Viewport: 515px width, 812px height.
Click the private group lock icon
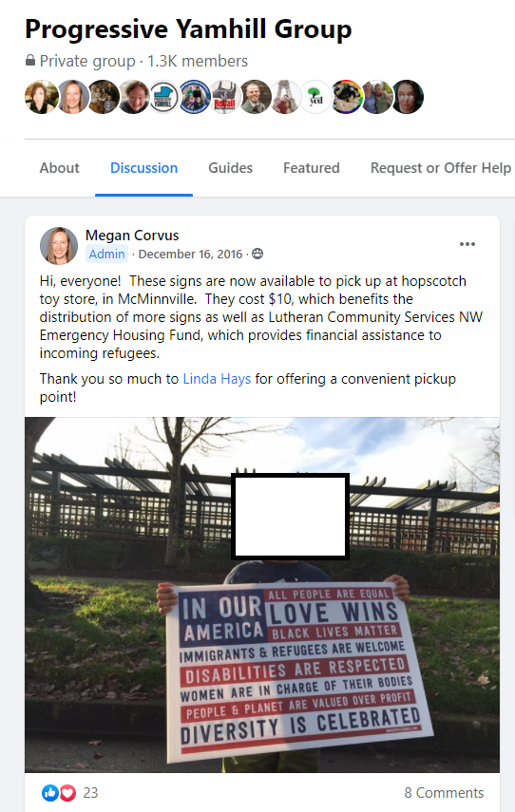30,61
